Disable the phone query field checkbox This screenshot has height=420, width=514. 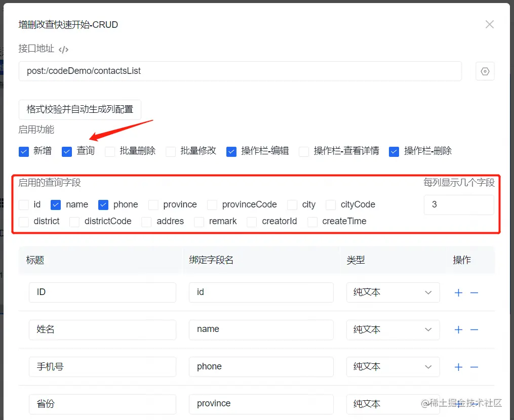click(x=102, y=204)
